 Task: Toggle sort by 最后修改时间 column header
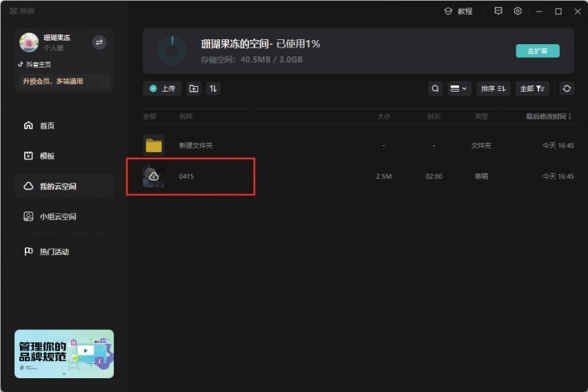548,116
